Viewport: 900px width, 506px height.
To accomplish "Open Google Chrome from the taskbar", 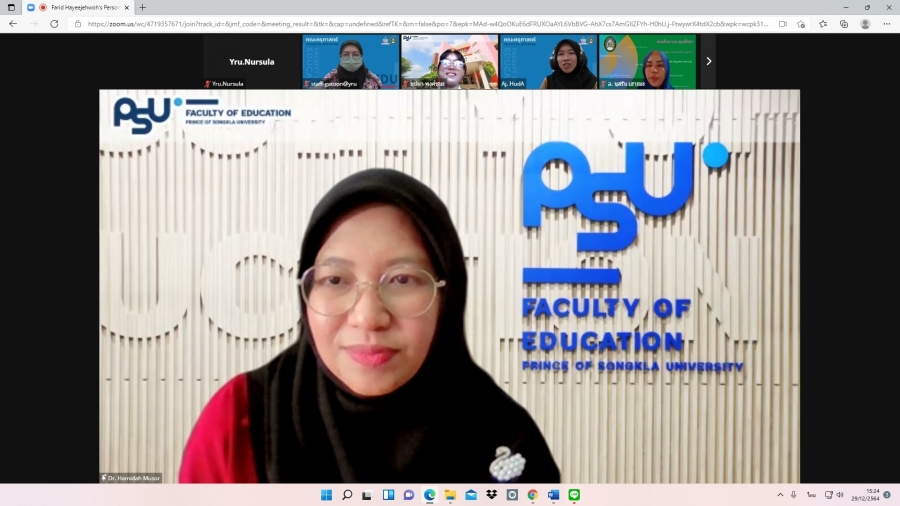I will pyautogui.click(x=532, y=495).
